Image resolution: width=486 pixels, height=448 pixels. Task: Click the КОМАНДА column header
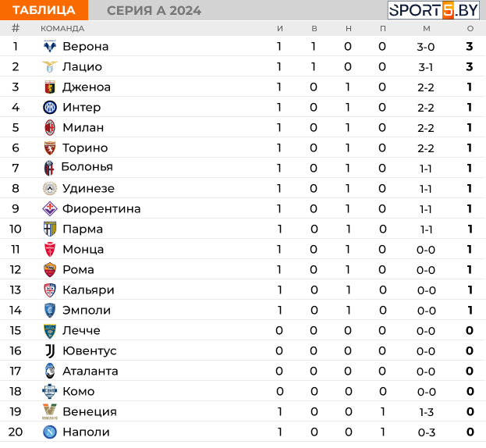point(62,29)
